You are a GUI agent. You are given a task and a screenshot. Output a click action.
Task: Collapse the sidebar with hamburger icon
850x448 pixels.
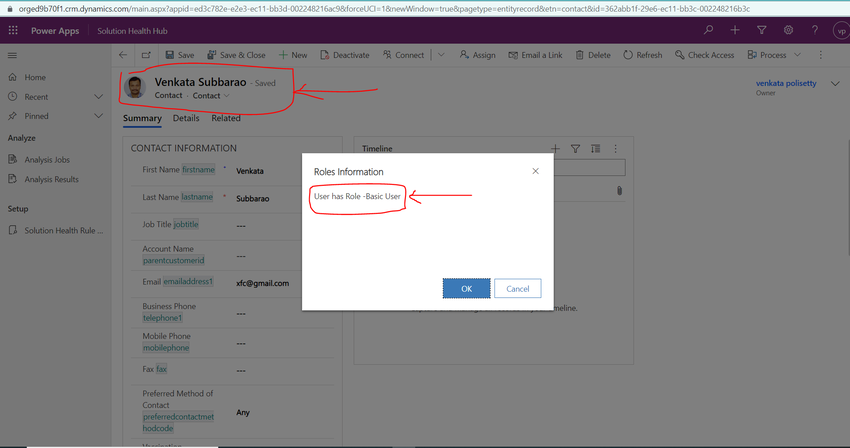pyautogui.click(x=12, y=55)
